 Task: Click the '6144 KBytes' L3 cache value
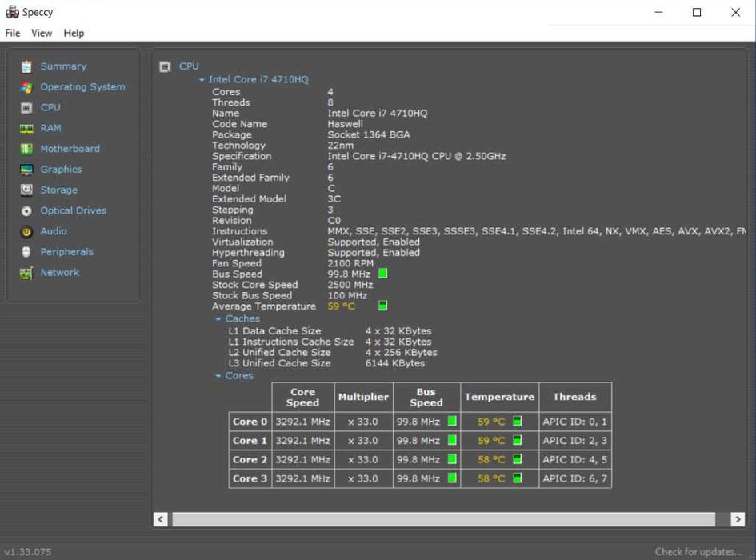pyautogui.click(x=395, y=363)
